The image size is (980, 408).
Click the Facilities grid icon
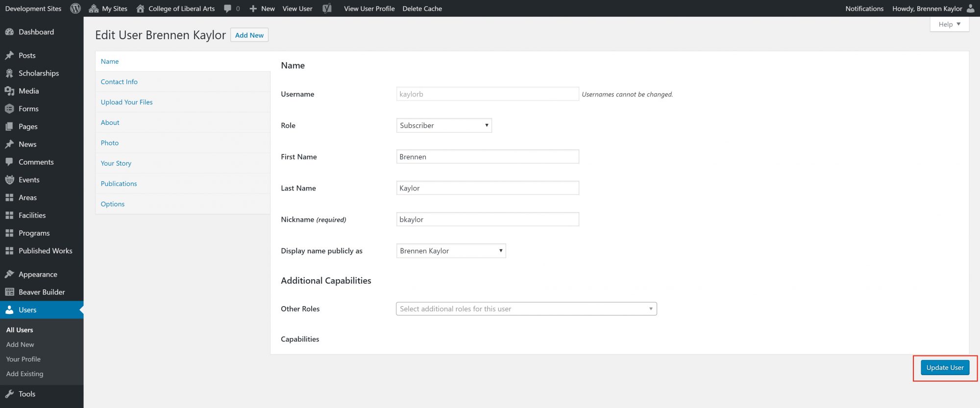point(9,215)
